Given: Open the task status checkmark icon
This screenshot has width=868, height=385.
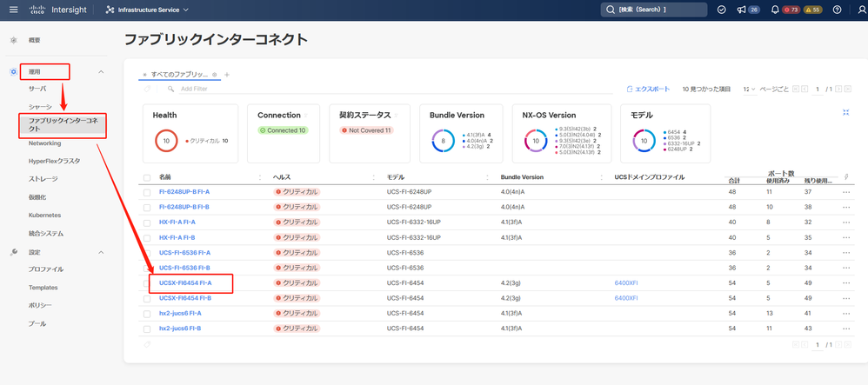Looking at the screenshot, I should coord(721,10).
